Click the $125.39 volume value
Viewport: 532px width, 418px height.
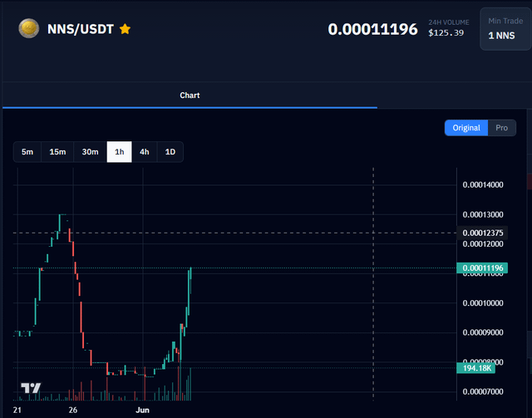[x=446, y=33]
